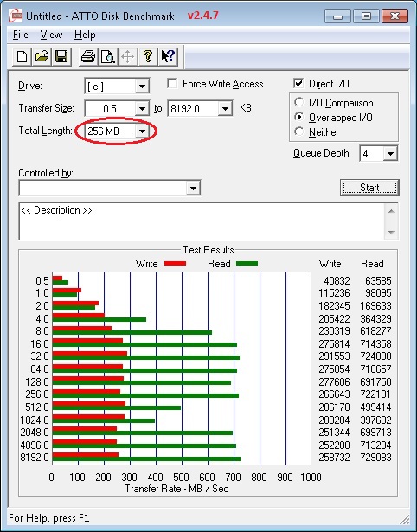
Task: Close the ATTO Disk Benchmark window
Action: click(x=395, y=16)
